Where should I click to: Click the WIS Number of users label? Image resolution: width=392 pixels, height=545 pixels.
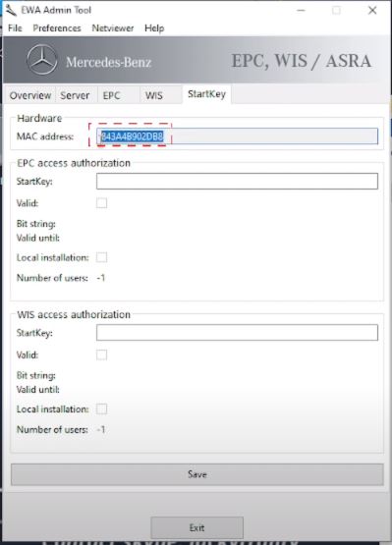click(x=52, y=429)
